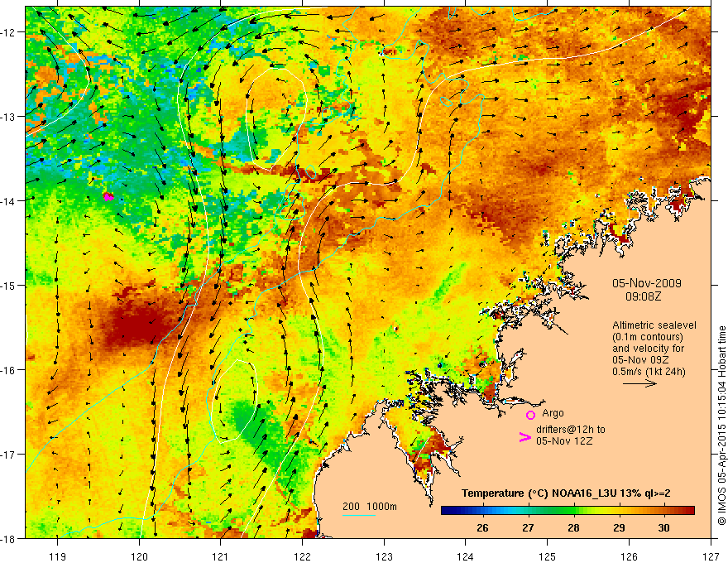Click the longitude axis label '122'
The width and height of the screenshot is (728, 563).
[x=302, y=556]
